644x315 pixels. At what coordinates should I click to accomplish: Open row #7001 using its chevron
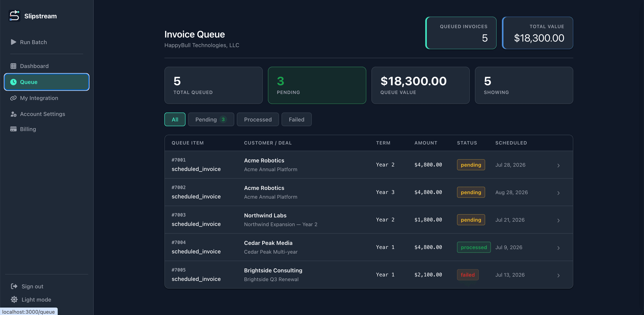[558, 165]
